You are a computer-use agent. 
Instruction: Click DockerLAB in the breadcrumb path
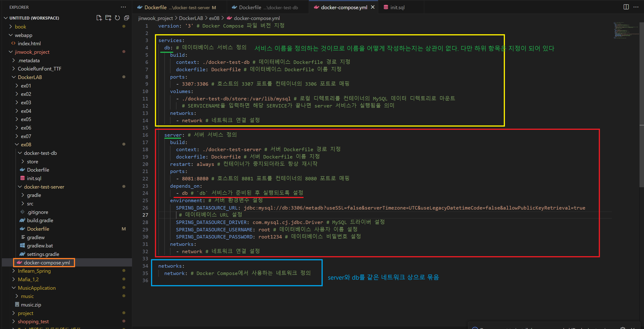pyautogui.click(x=191, y=18)
